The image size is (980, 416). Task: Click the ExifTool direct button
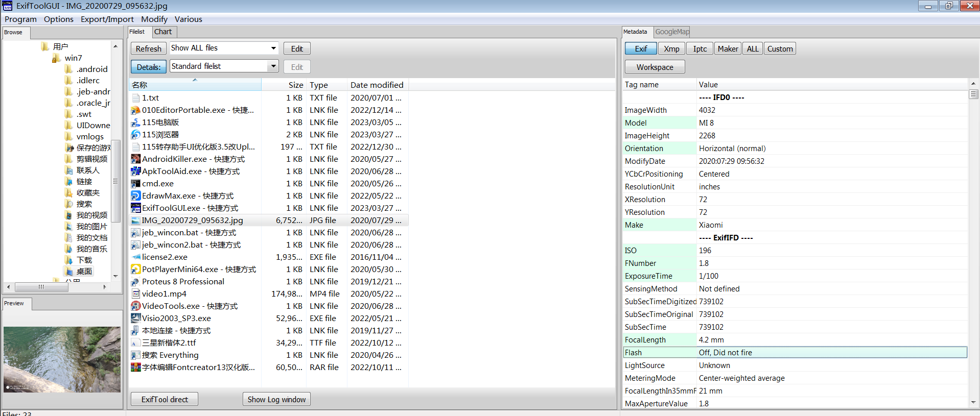pos(165,400)
